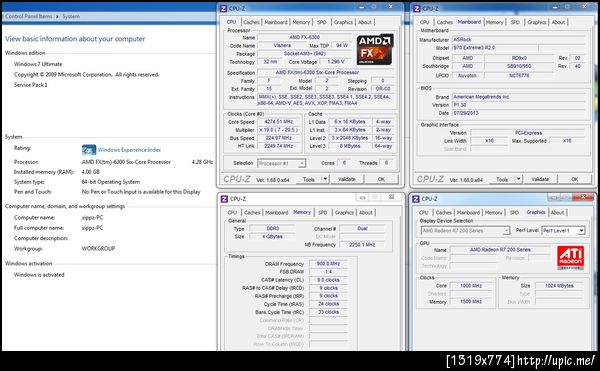Open the AMD Radeon R7 200 Series device dropdown
600x371 pixels.
point(466,231)
